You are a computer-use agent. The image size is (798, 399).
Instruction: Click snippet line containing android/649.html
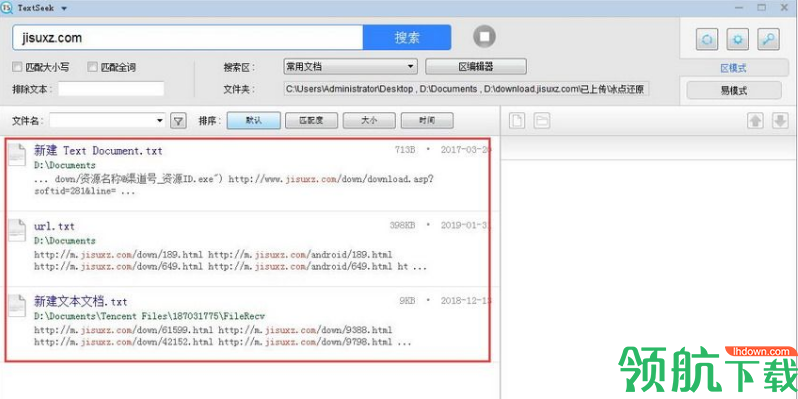(231, 267)
